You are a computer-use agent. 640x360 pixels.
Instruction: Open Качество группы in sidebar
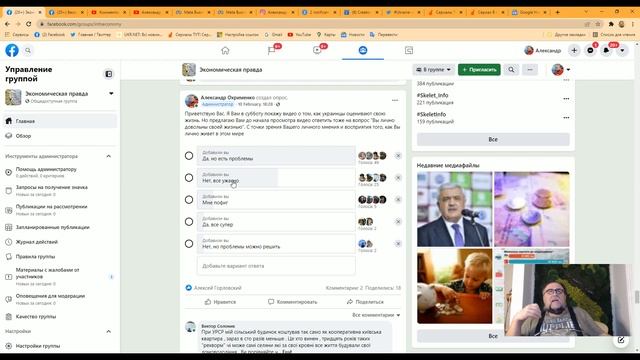[60, 317]
